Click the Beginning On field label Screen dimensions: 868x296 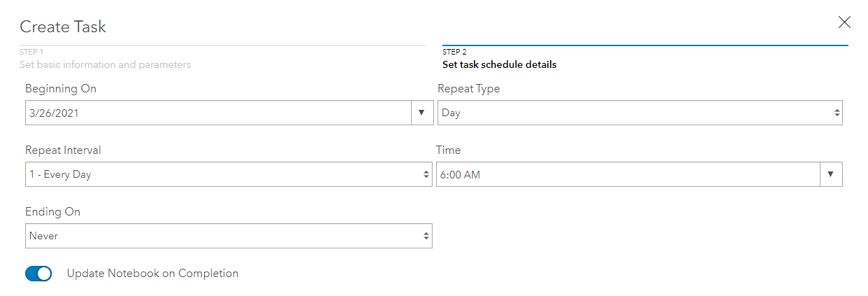pyautogui.click(x=61, y=89)
